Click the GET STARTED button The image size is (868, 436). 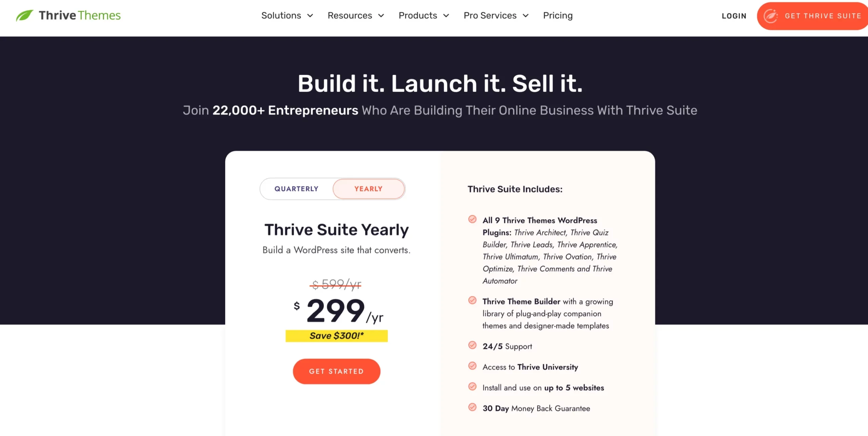coord(337,371)
